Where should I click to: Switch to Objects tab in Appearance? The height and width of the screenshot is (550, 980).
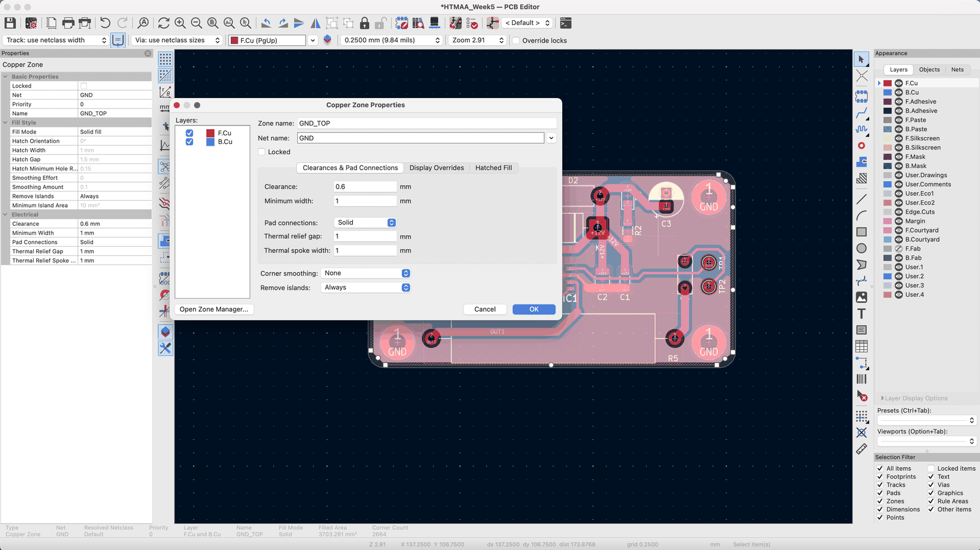click(929, 70)
